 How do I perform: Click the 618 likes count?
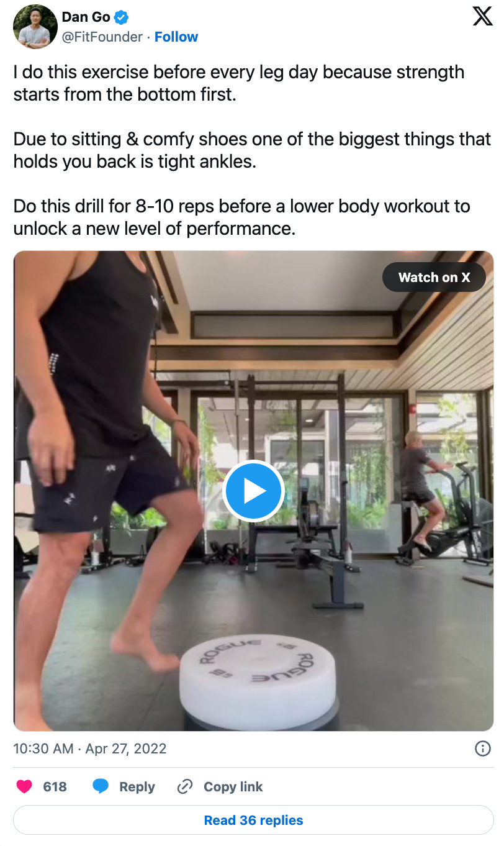55,787
